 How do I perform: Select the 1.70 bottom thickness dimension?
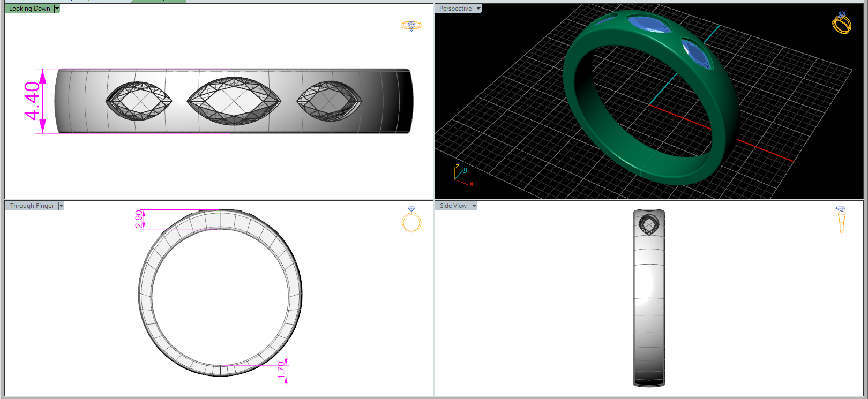(281, 370)
